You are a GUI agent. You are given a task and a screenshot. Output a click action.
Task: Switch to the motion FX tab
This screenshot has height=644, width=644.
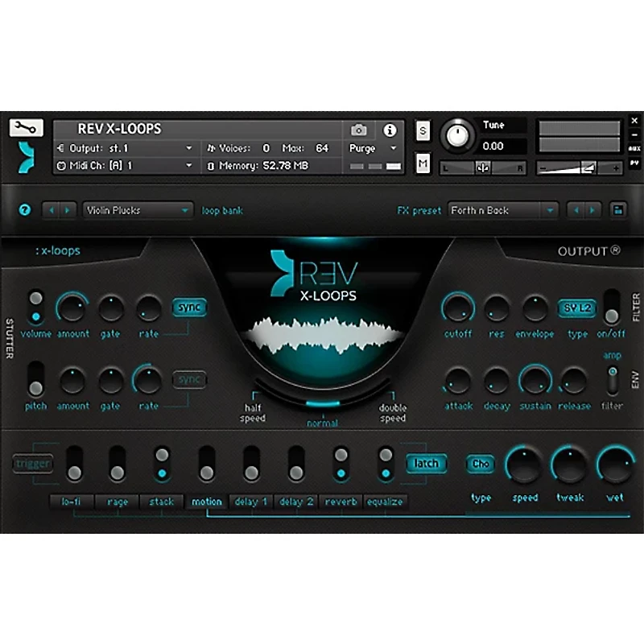[207, 501]
